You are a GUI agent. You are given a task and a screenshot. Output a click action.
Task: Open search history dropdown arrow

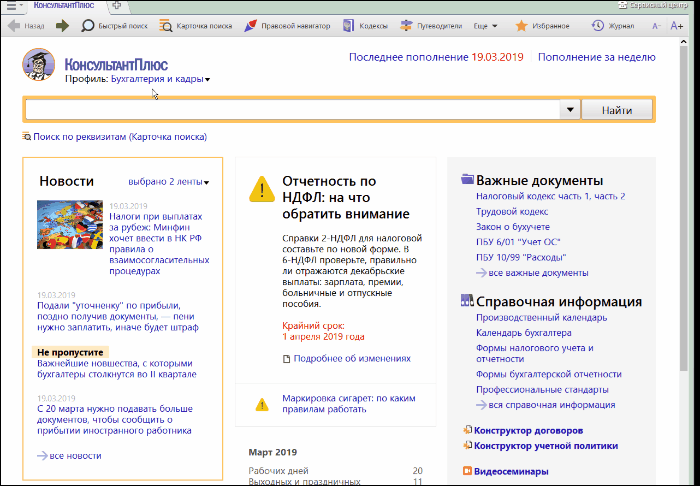coord(570,110)
